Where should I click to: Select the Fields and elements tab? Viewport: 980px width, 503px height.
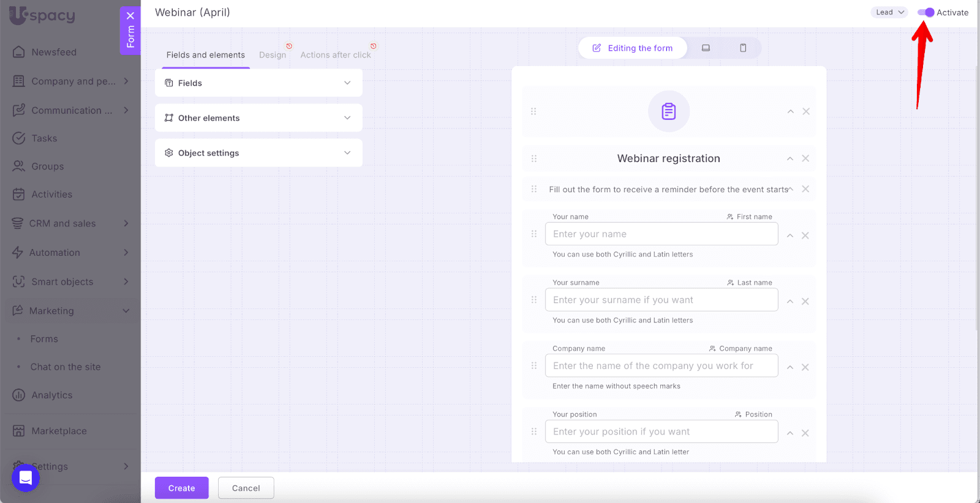[206, 55]
